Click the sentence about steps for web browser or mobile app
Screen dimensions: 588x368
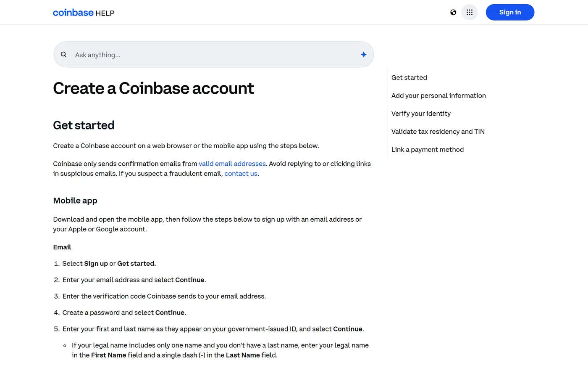186,146
